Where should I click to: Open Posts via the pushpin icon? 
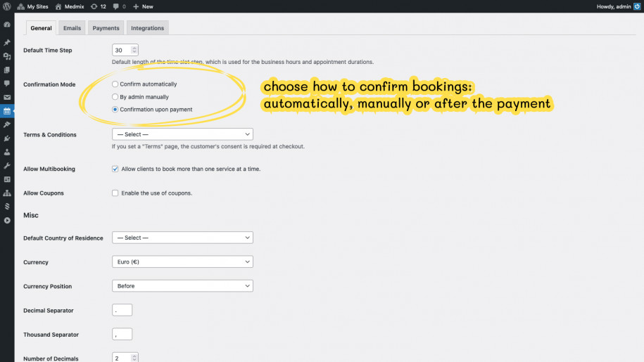pyautogui.click(x=7, y=43)
